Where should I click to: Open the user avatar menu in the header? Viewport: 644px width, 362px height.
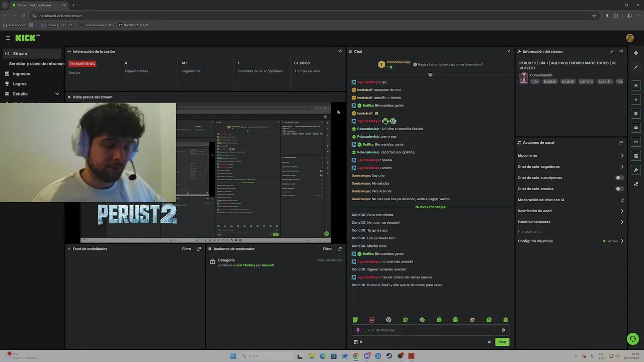point(629,38)
